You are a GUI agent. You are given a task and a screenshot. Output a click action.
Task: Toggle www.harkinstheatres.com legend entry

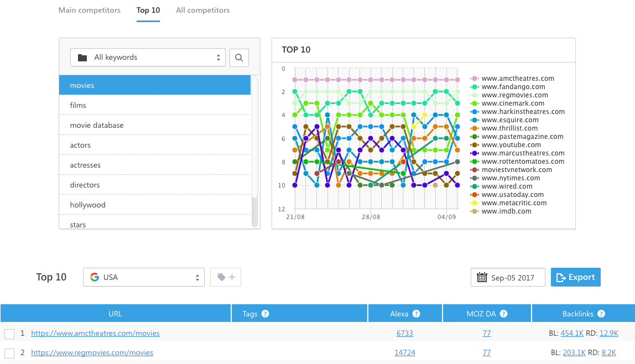tap(518, 112)
